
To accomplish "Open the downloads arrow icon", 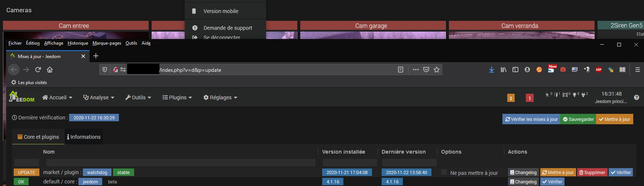I will [x=492, y=70].
